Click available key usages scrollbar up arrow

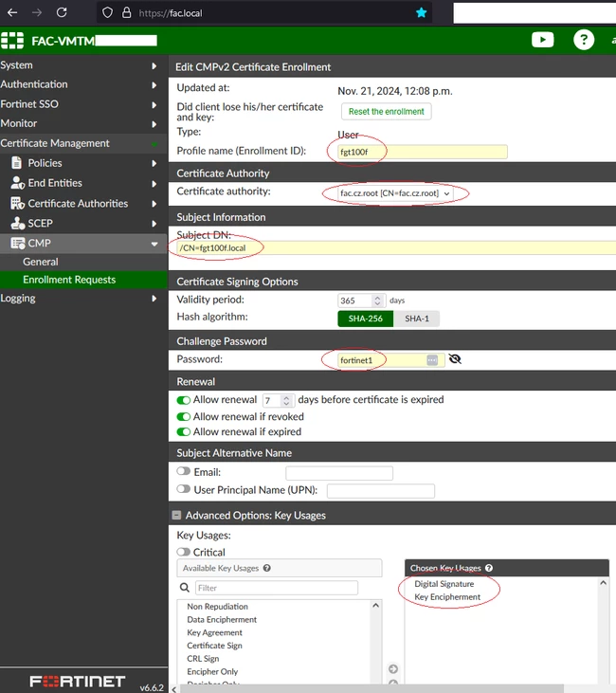[375, 606]
